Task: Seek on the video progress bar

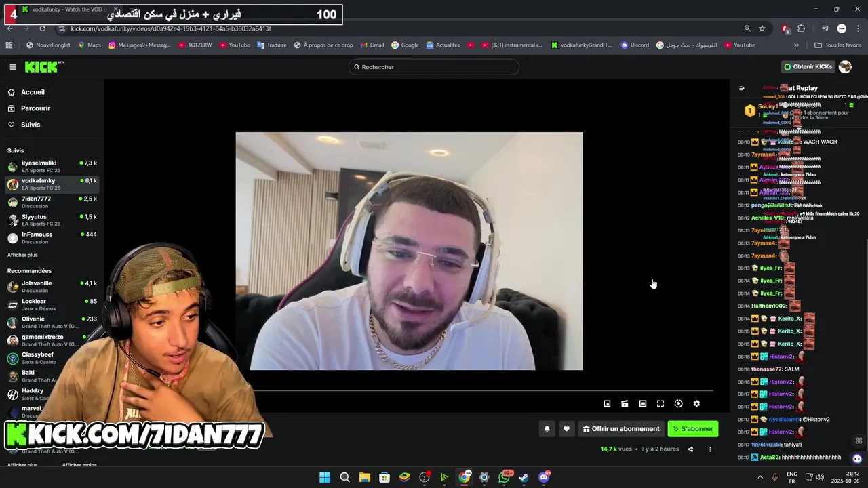Action: (484, 390)
